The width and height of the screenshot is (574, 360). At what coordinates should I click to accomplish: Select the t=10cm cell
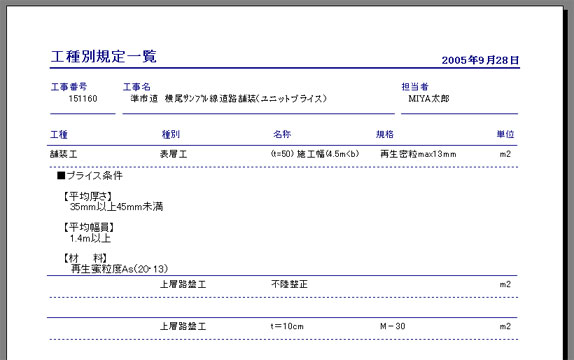[x=287, y=326]
